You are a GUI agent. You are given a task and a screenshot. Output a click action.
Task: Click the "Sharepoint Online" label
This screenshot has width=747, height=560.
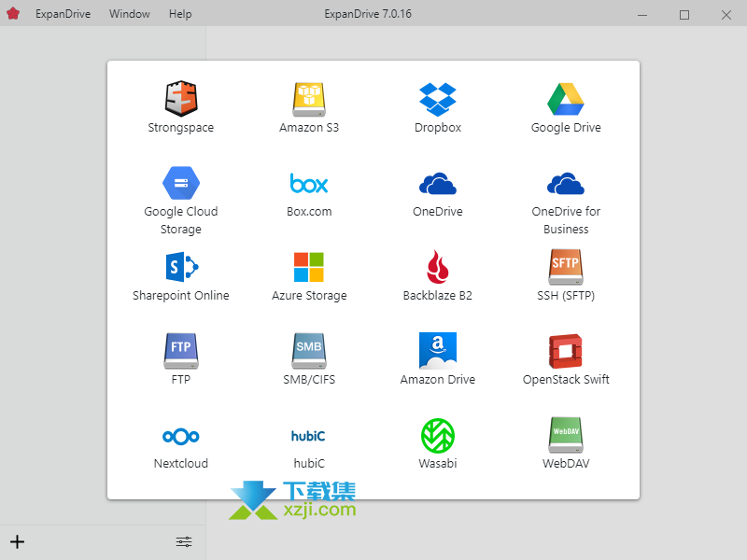[x=181, y=296]
